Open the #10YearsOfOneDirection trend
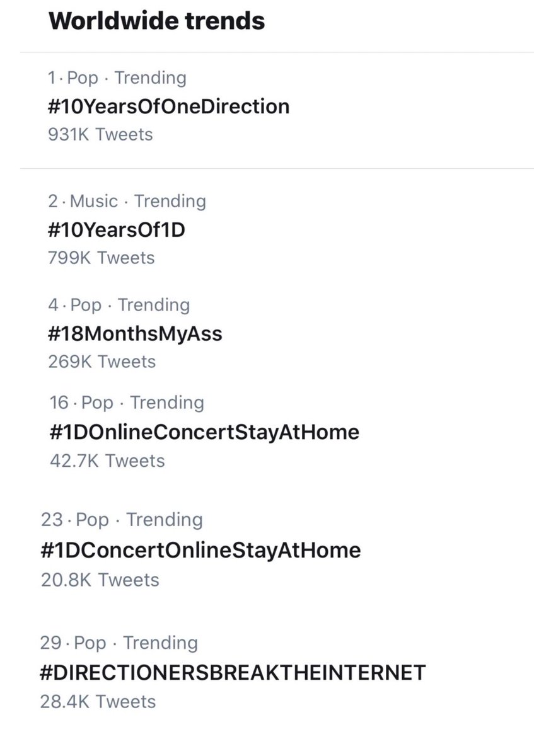This screenshot has height=756, width=534. [x=169, y=106]
